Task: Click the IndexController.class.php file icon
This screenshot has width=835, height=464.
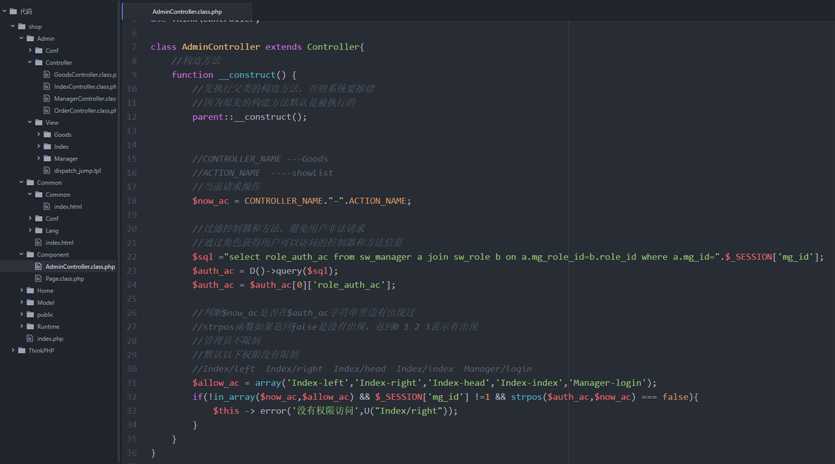Action: pos(47,86)
